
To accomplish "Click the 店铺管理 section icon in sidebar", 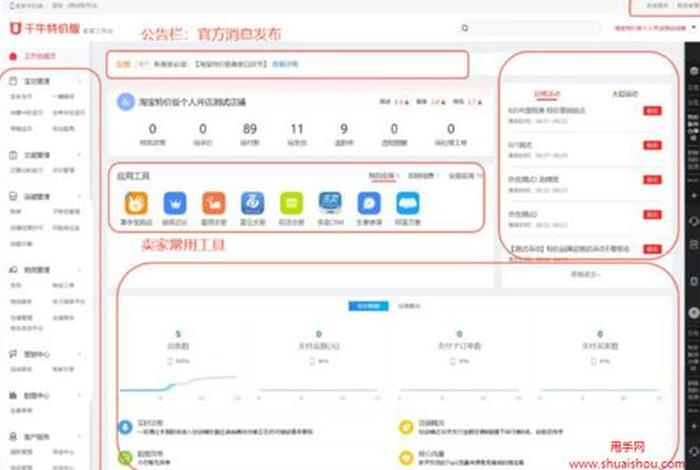I will tap(13, 196).
